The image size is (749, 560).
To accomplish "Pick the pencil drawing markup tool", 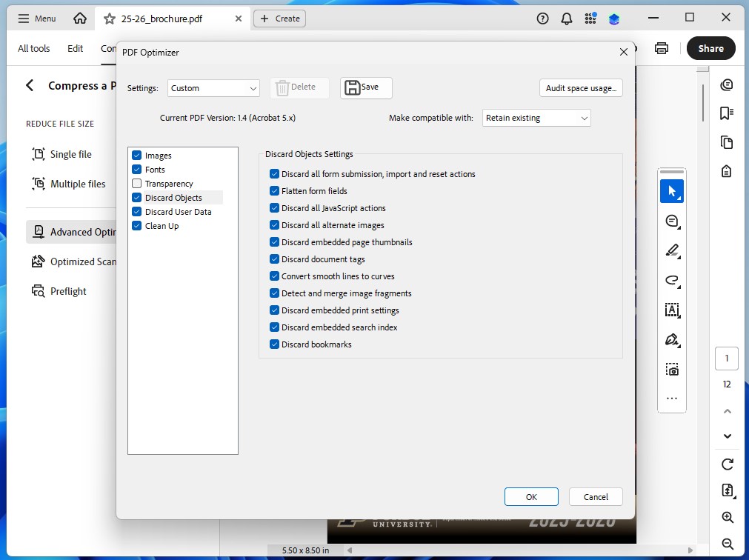I will pyautogui.click(x=672, y=250).
